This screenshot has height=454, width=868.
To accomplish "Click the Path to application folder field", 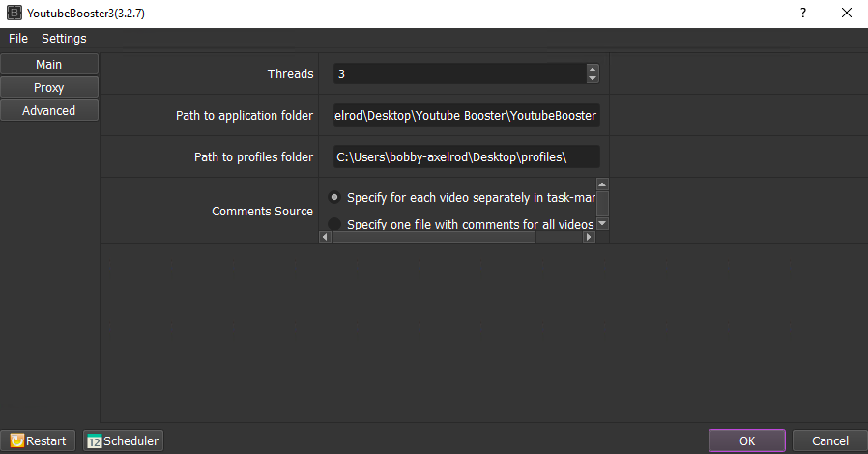I will (x=466, y=115).
